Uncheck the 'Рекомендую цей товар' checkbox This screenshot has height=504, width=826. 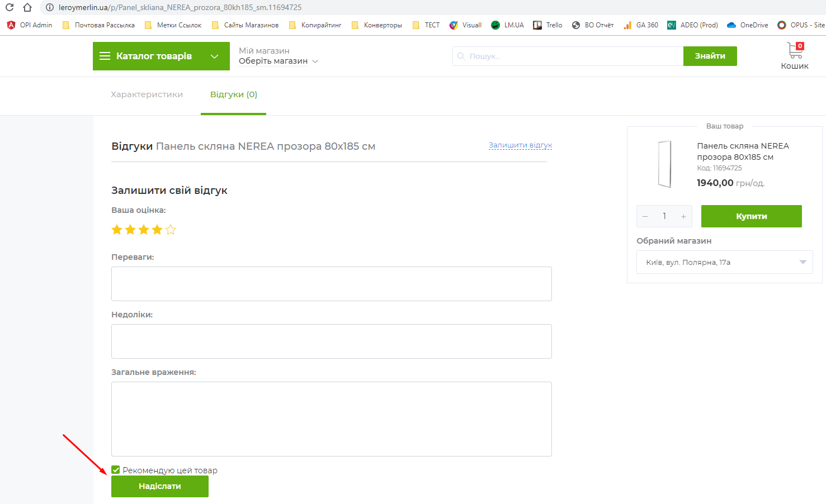(x=116, y=470)
